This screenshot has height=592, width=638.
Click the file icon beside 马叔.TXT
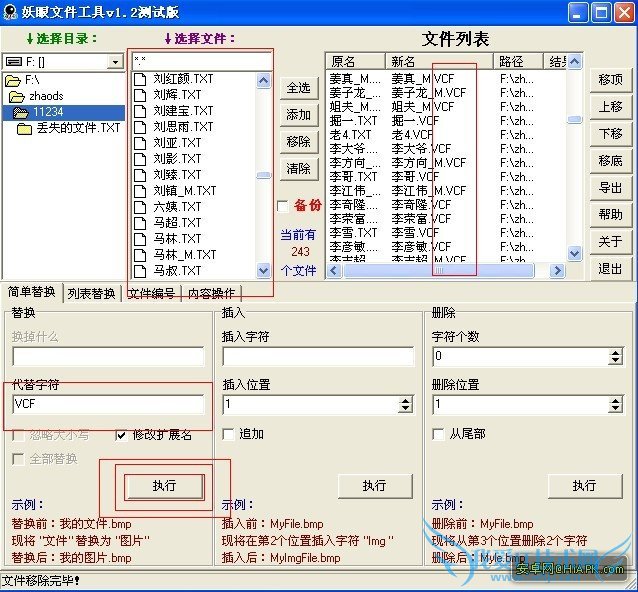[x=140, y=271]
